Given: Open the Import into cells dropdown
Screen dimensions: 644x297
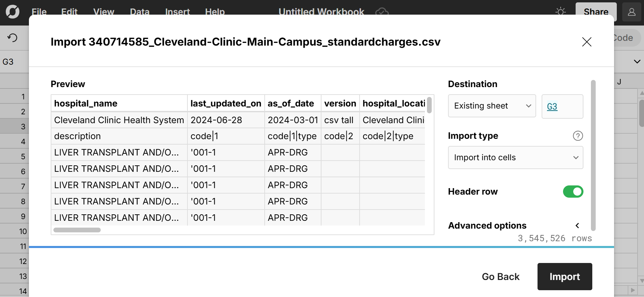Looking at the screenshot, I should 515,158.
